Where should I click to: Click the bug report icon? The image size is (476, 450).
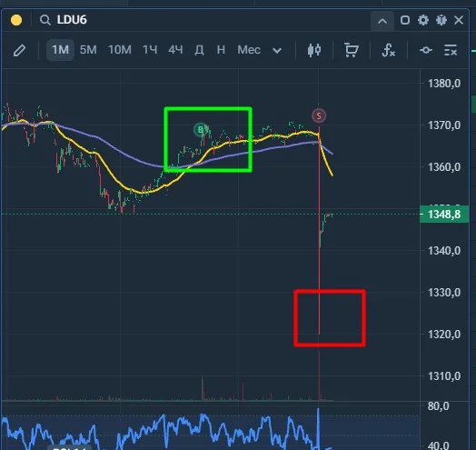tap(441, 20)
